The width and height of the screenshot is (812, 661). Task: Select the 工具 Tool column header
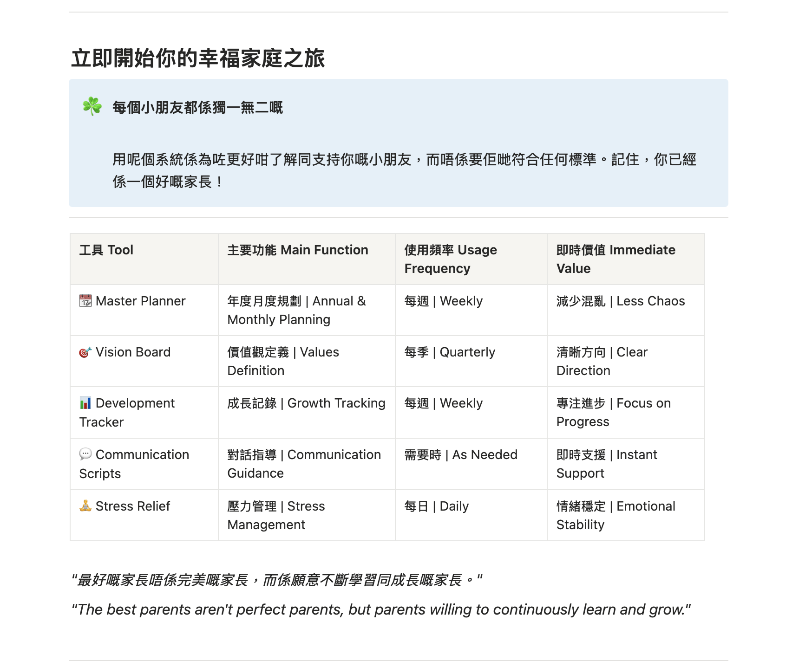coord(106,250)
